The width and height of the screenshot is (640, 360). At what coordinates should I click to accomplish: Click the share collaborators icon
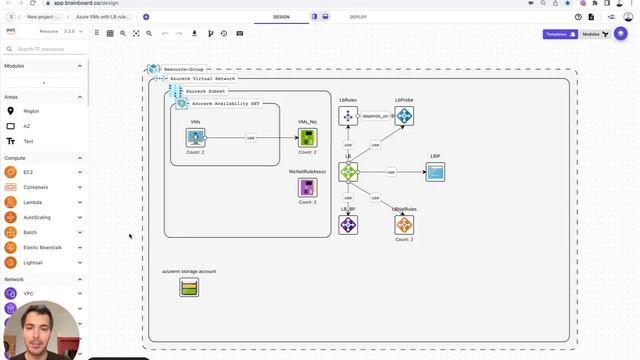pos(611,17)
